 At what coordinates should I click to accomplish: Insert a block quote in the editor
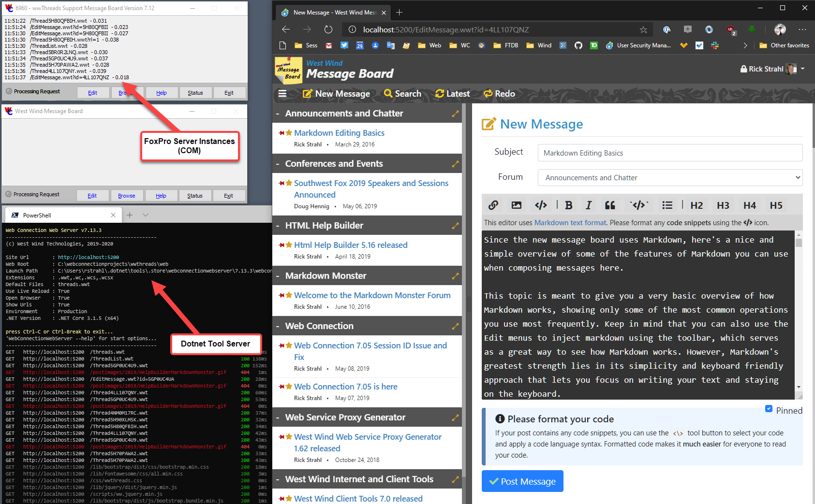tap(610, 205)
